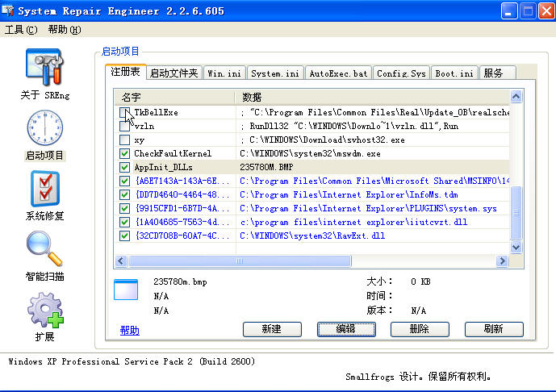
Task: Click the 编辑 button
Action: [346, 329]
